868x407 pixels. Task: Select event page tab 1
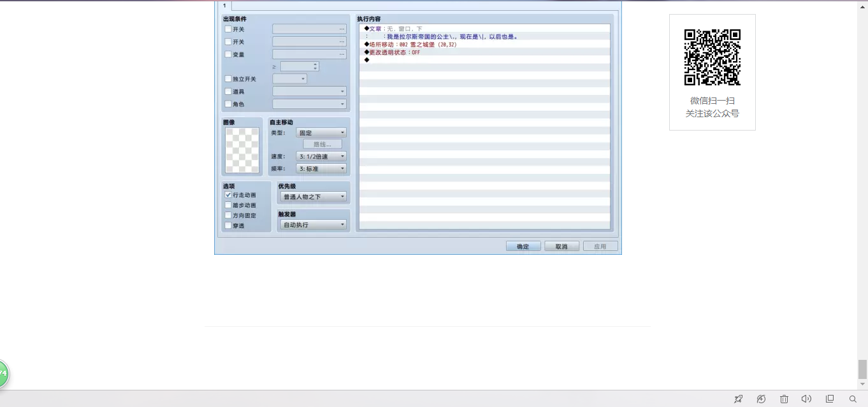(x=224, y=6)
